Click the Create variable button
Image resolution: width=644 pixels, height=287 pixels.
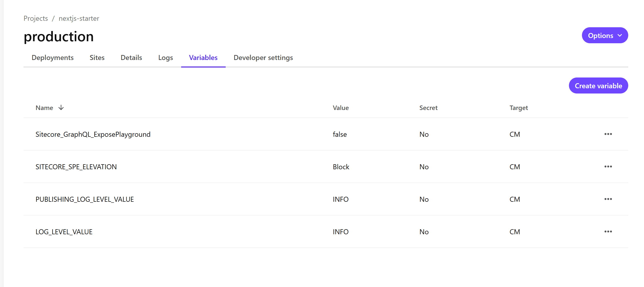pyautogui.click(x=598, y=86)
